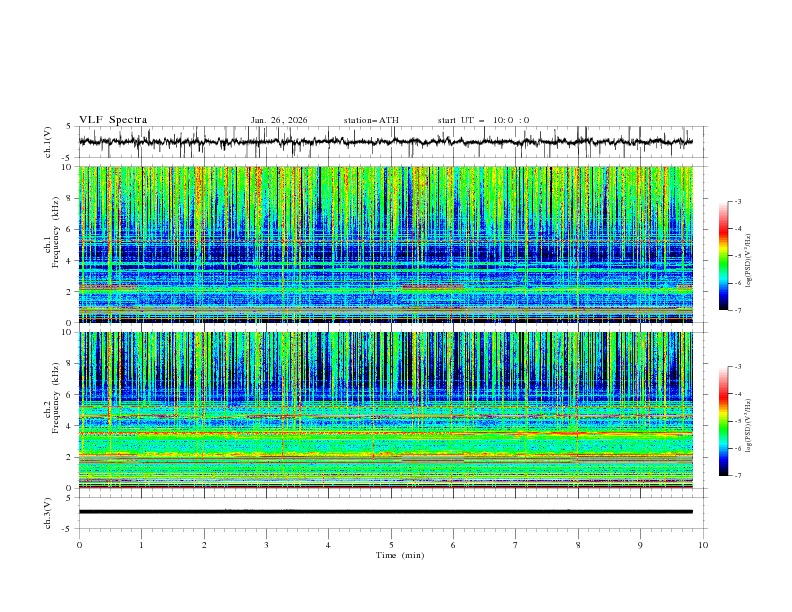
Task: Click the ch.3 flat waveform line
Action: [390, 511]
